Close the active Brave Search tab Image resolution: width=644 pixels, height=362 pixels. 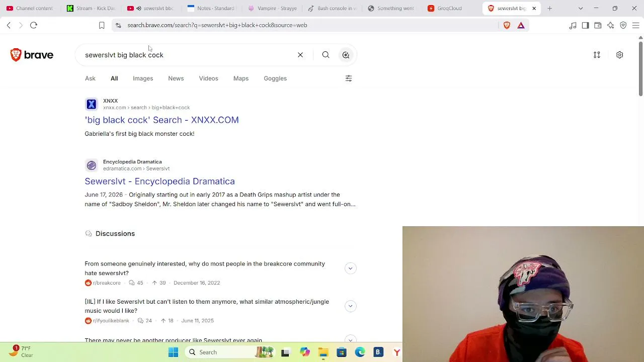coord(534,8)
